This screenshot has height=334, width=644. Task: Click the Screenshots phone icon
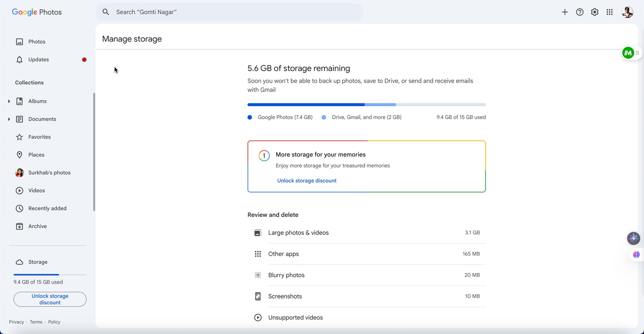(x=258, y=297)
